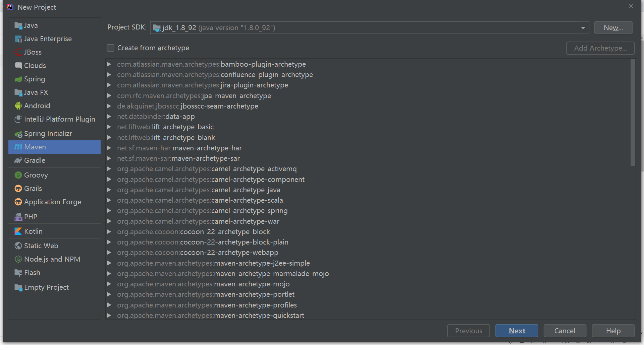Click the Previous button
The width and height of the screenshot is (644, 345).
469,331
